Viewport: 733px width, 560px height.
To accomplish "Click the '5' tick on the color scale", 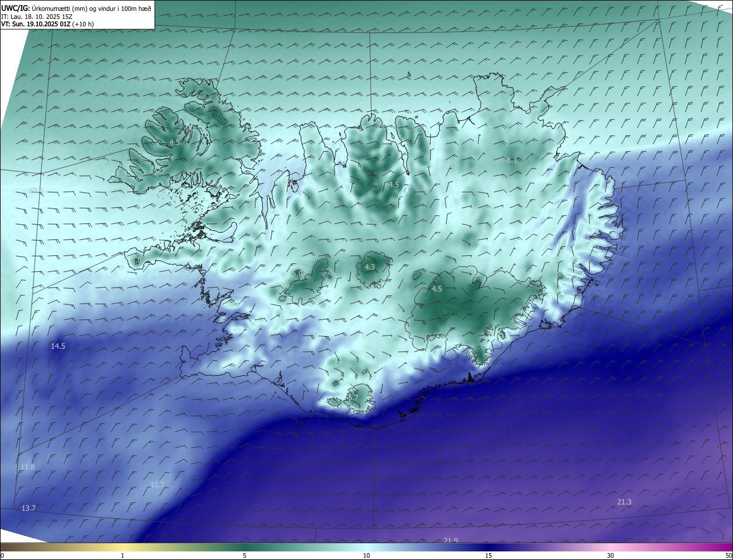I will coord(245,555).
